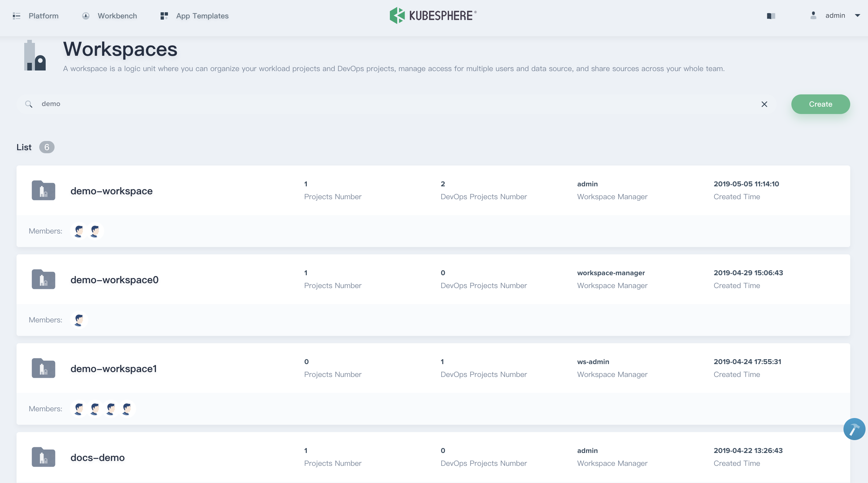Click the demo-workspace0 folder icon
This screenshot has width=868, height=483.
coord(44,280)
